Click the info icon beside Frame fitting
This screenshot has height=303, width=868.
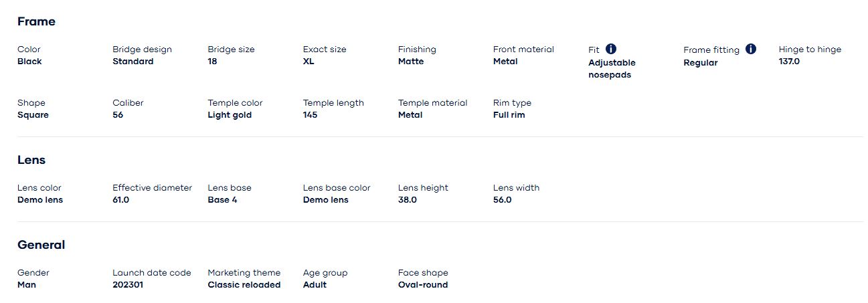(x=751, y=49)
